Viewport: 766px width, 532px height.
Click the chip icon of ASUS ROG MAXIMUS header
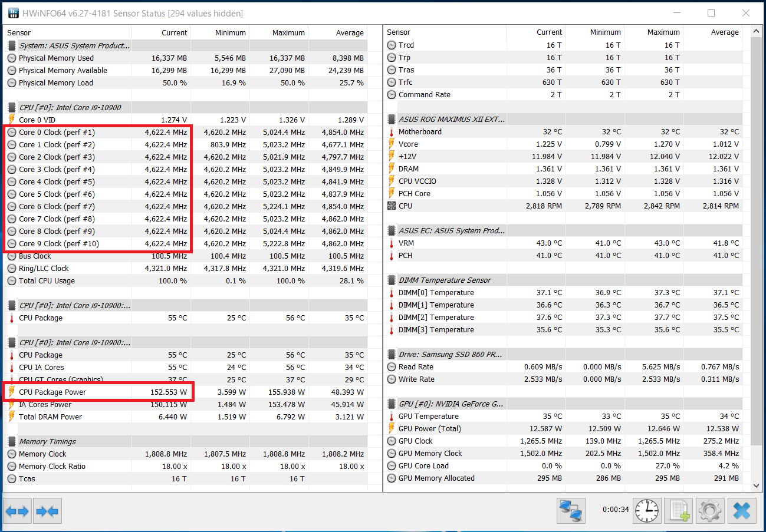point(392,119)
